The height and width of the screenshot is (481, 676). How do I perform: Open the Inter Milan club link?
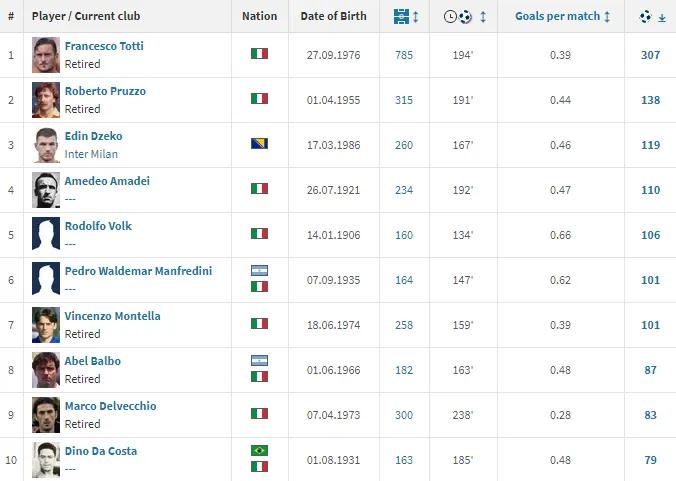tap(91, 154)
